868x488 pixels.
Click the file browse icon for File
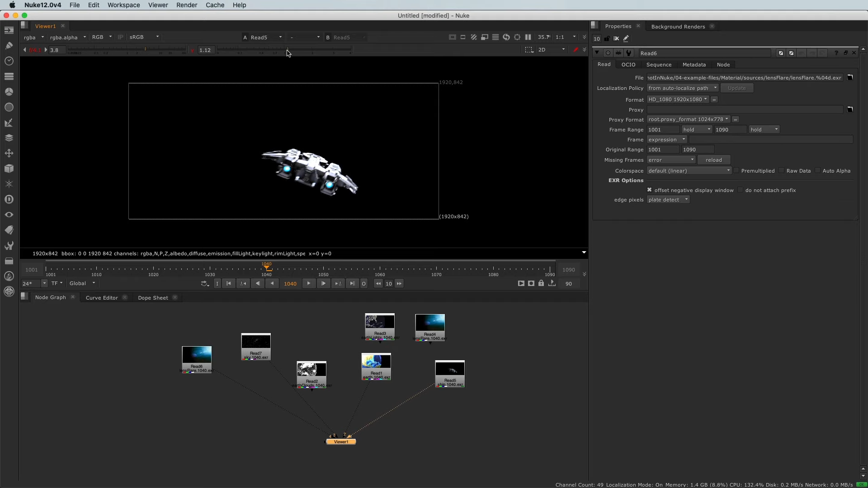(850, 77)
